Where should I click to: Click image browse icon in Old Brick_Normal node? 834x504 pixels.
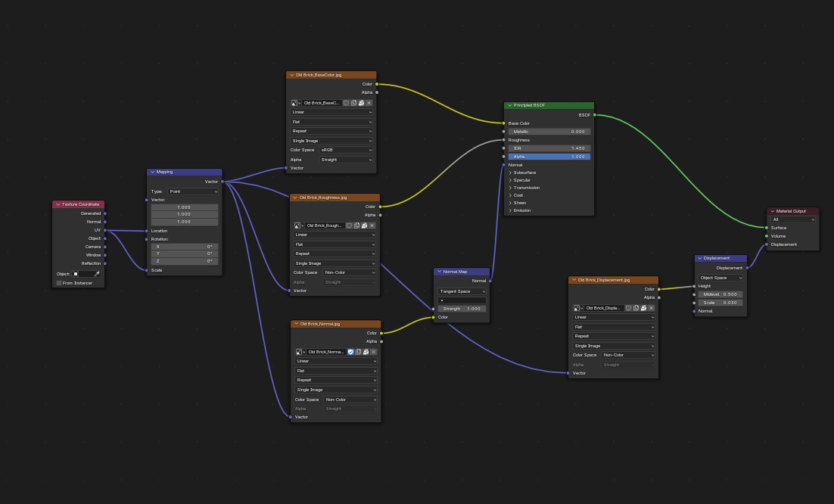point(300,352)
